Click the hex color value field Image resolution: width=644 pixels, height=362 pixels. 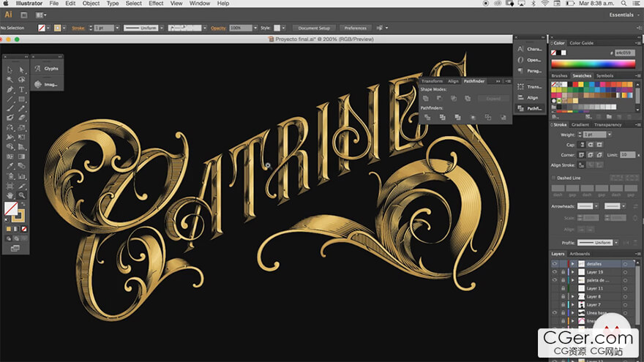625,53
